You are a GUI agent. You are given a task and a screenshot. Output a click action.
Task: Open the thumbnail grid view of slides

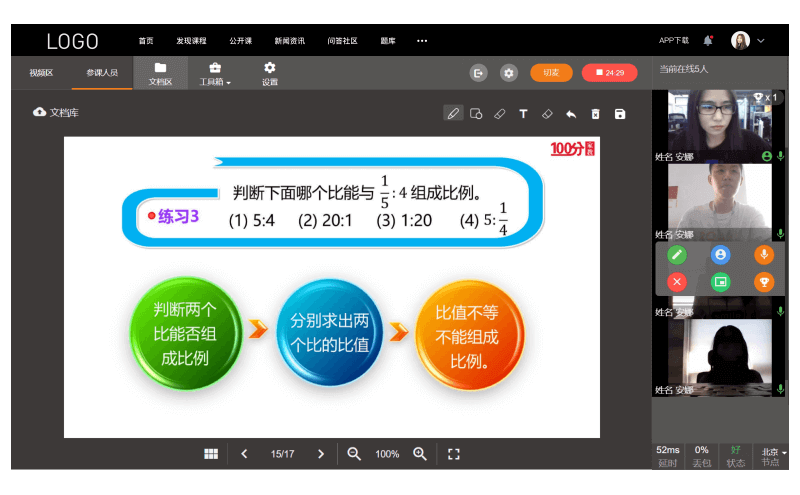[211, 454]
